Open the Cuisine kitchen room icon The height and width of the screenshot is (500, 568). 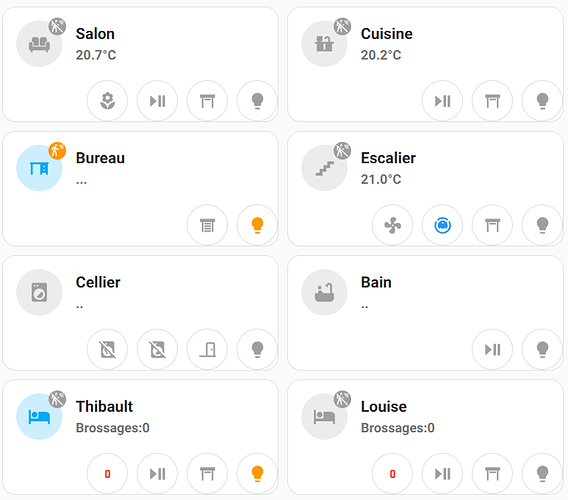coord(324,44)
